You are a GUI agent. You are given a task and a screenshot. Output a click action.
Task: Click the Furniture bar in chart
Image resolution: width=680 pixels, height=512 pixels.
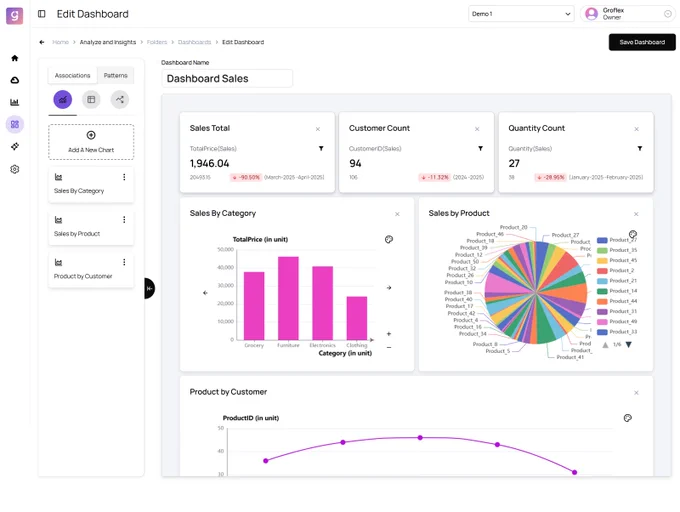pyautogui.click(x=288, y=298)
